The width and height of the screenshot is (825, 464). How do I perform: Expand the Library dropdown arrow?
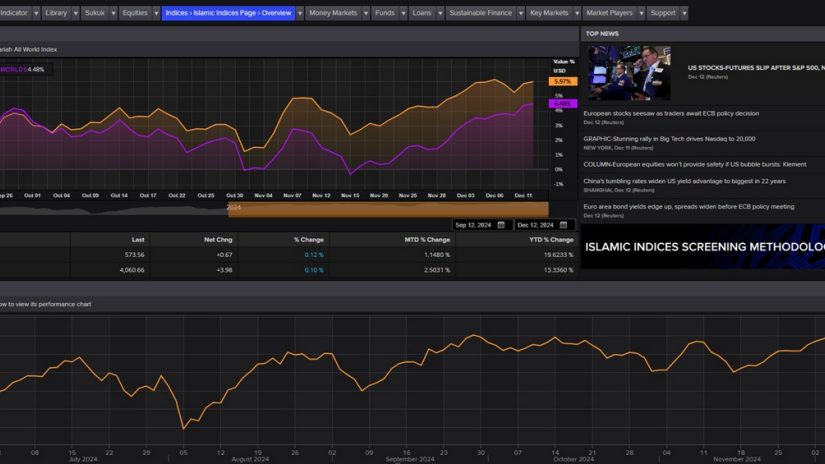(75, 13)
